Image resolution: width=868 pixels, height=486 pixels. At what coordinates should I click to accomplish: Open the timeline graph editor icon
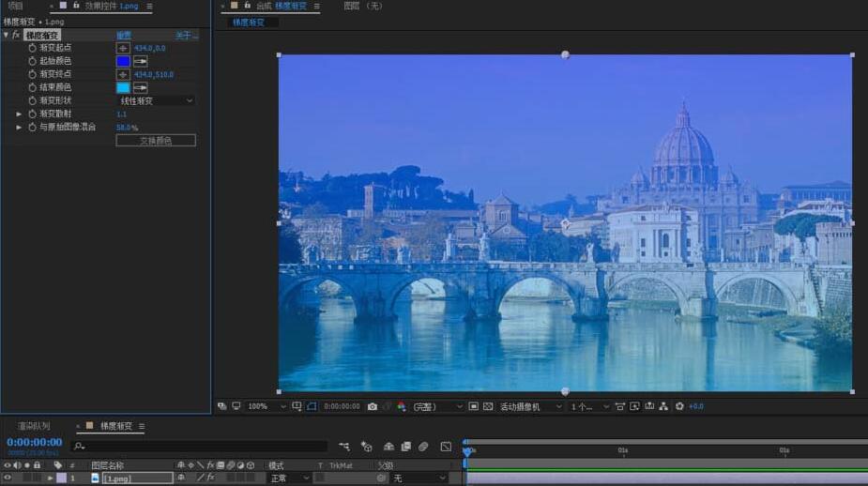tap(446, 447)
